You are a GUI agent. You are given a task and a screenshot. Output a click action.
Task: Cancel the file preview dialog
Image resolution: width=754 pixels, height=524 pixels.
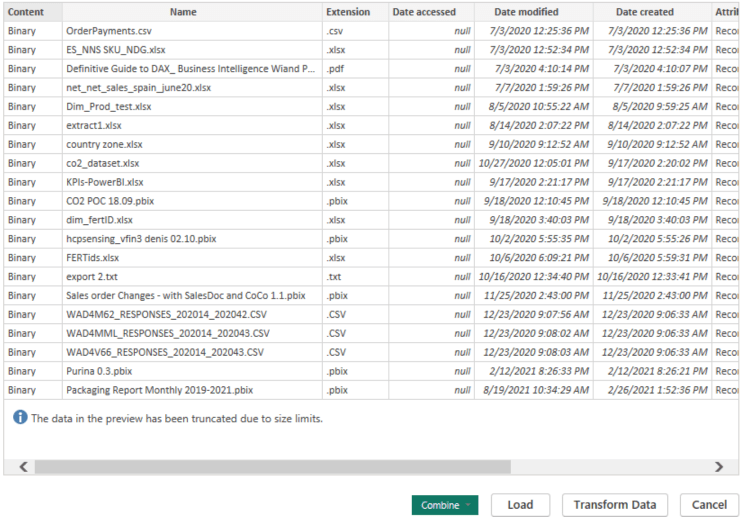coord(709,505)
